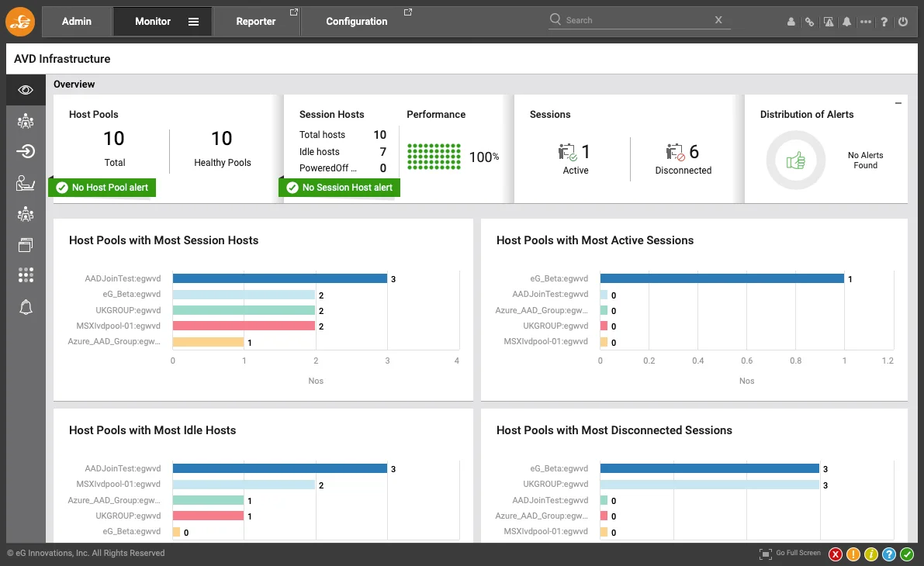
Task: Open the dotted grid icon in sidebar
Action: click(26, 275)
